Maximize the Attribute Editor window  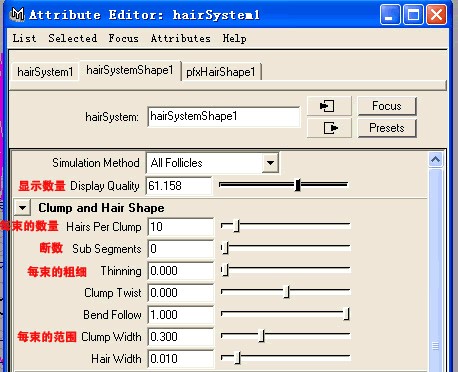point(413,15)
